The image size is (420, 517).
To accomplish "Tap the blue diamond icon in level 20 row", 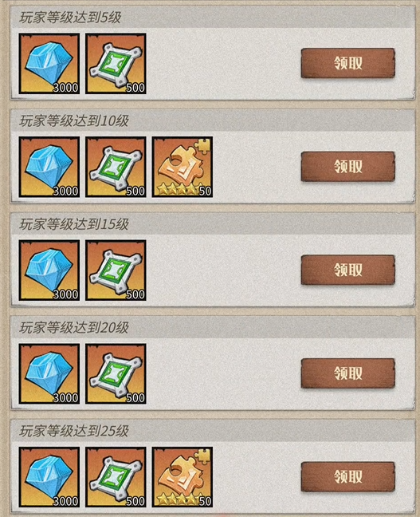I will click(x=49, y=374).
